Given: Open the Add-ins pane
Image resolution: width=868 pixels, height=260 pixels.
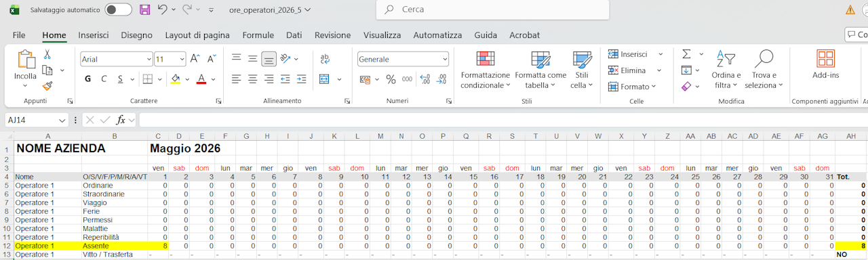Looking at the screenshot, I should coord(825,65).
